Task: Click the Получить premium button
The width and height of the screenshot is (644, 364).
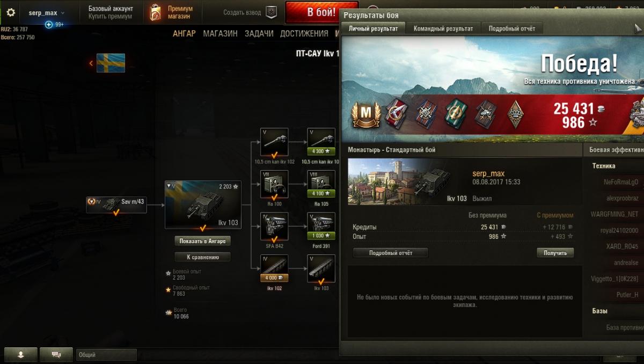Action: point(555,253)
